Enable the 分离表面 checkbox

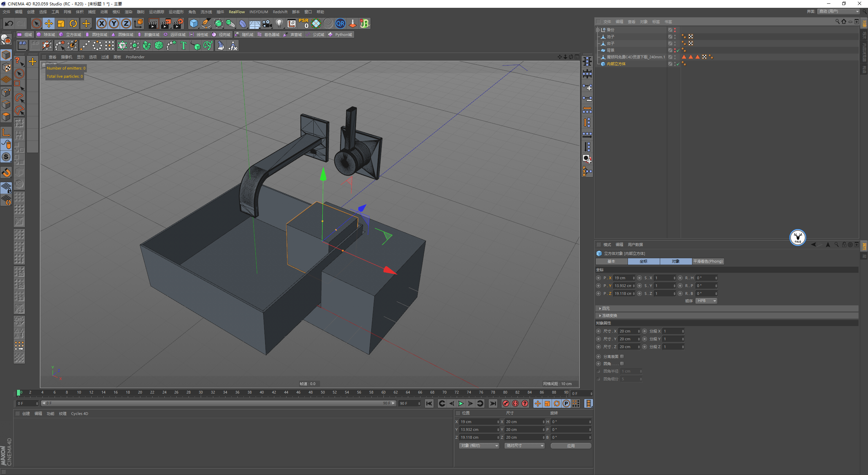[622, 356]
